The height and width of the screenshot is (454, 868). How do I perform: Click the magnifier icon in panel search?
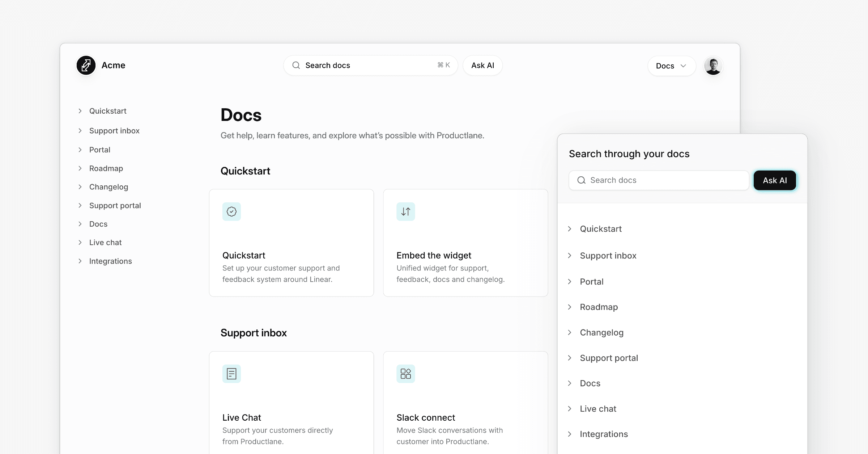click(x=581, y=180)
